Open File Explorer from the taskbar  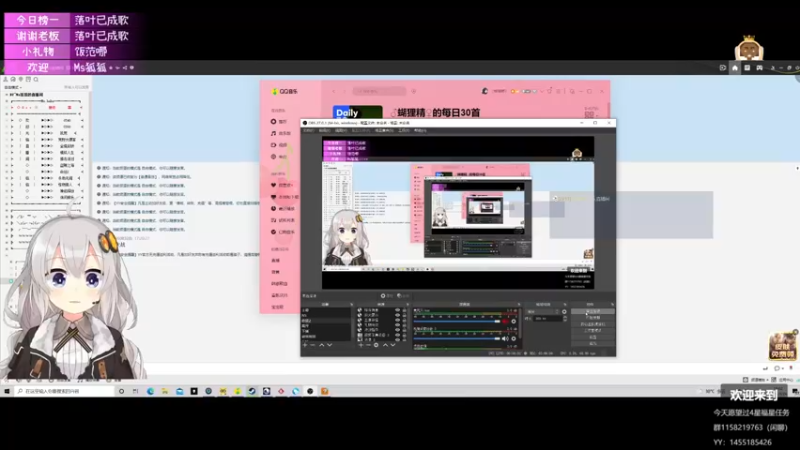pyautogui.click(x=165, y=391)
